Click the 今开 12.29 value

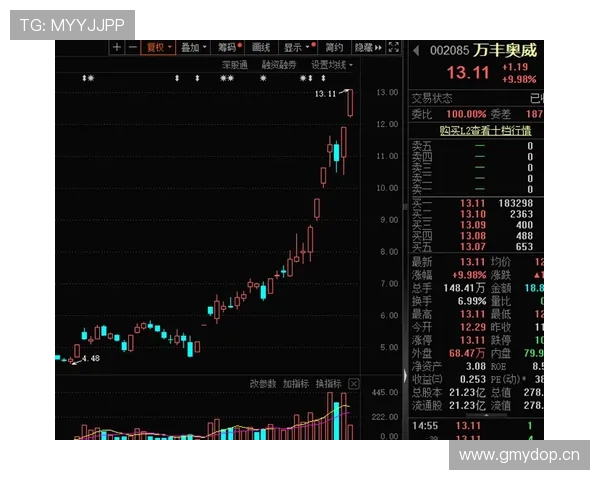(473, 327)
